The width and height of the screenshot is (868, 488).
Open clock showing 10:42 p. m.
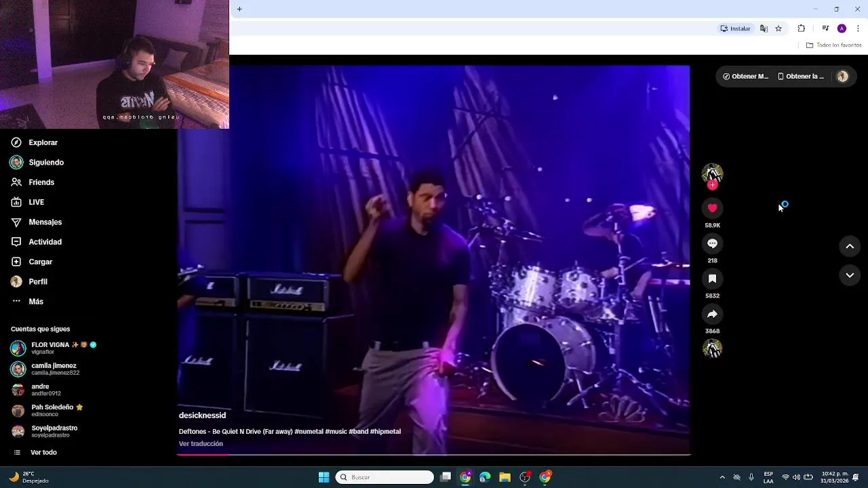[835, 477]
